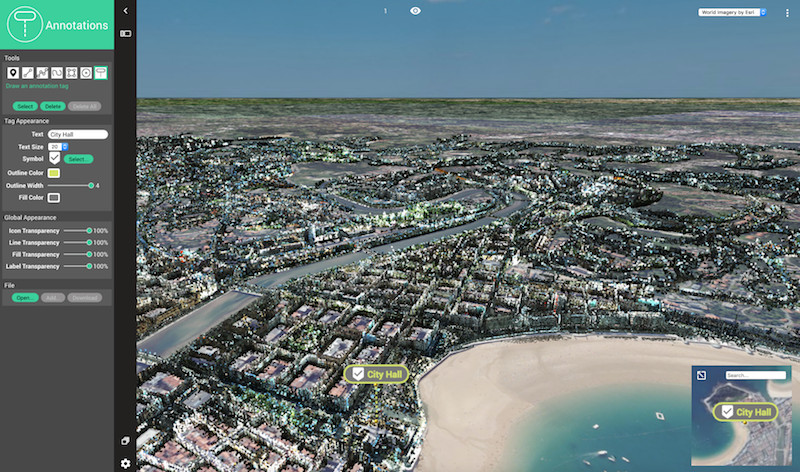Open the three-dot options menu
Image resolution: width=800 pixels, height=472 pixels.
point(787,13)
